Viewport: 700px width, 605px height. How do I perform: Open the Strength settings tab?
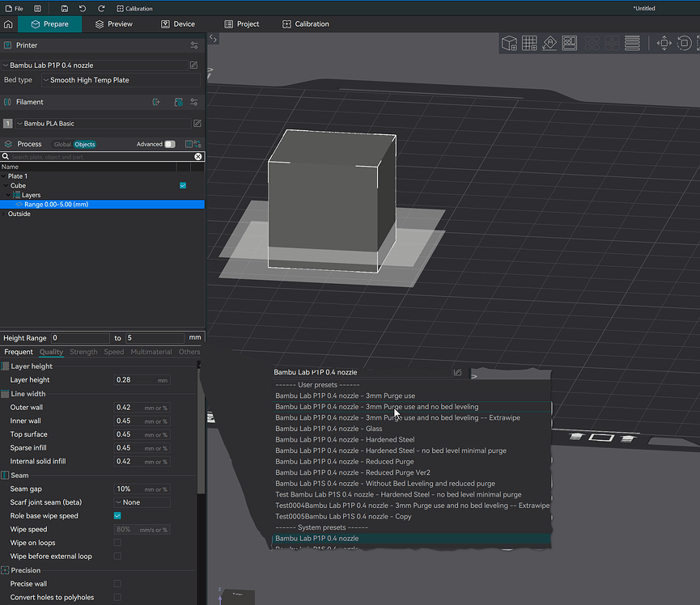[83, 352]
